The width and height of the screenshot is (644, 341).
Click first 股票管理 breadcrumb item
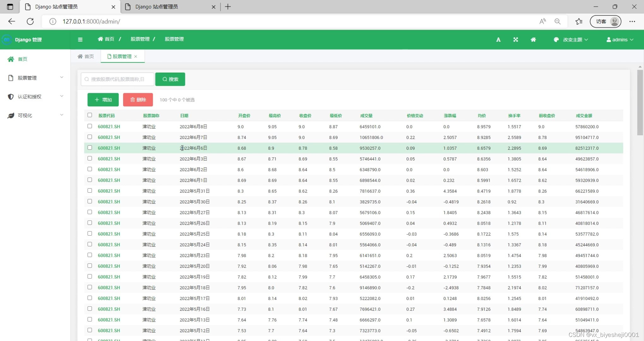140,39
